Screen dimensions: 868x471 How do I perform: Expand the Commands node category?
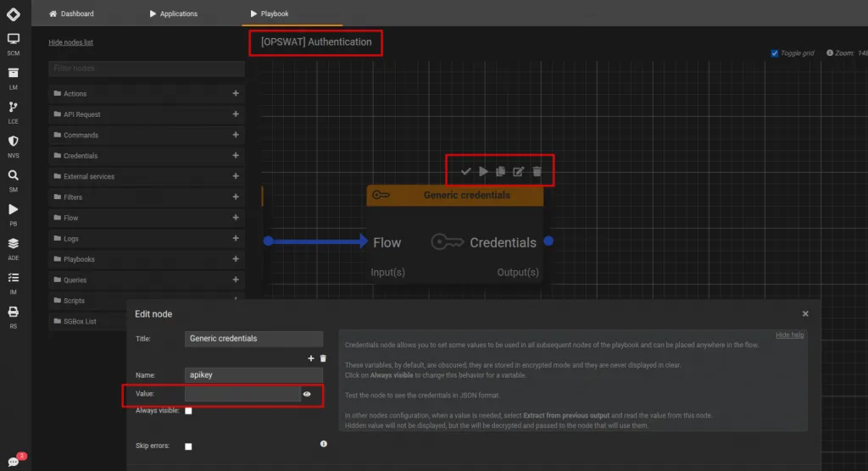point(236,135)
